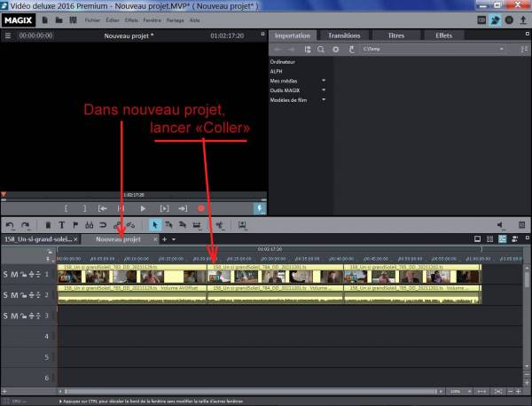Open the Effets menu in menu bar
Screen dimensions: 532x406
pos(131,19)
